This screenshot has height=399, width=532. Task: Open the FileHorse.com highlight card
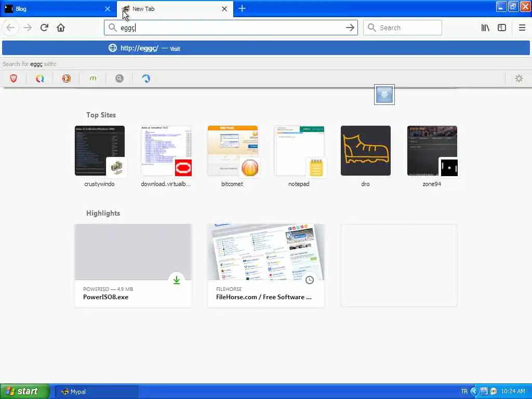tap(266, 265)
